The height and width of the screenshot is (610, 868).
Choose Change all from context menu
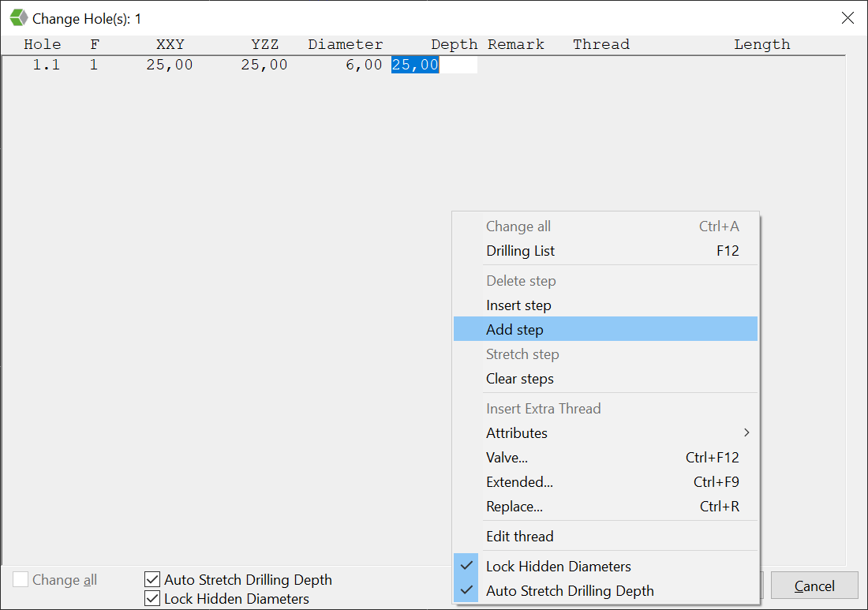605,226
